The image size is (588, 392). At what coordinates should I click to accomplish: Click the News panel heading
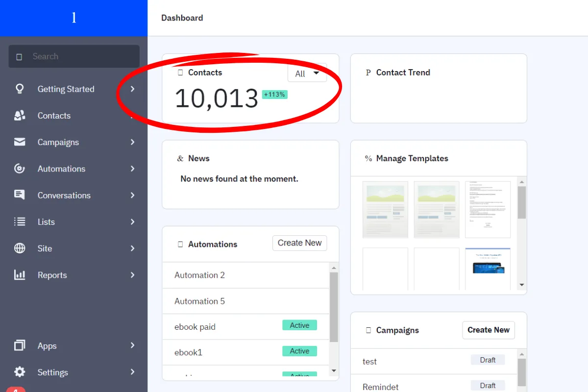coord(199,158)
